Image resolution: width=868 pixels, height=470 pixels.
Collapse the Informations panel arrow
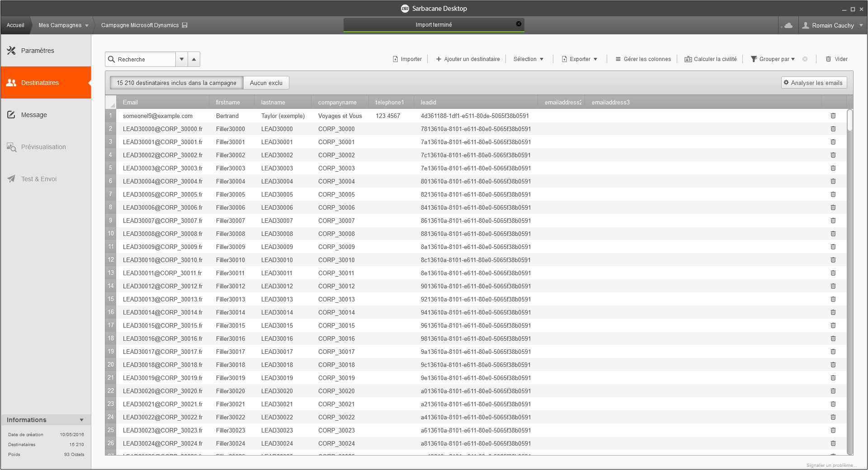pyautogui.click(x=81, y=420)
